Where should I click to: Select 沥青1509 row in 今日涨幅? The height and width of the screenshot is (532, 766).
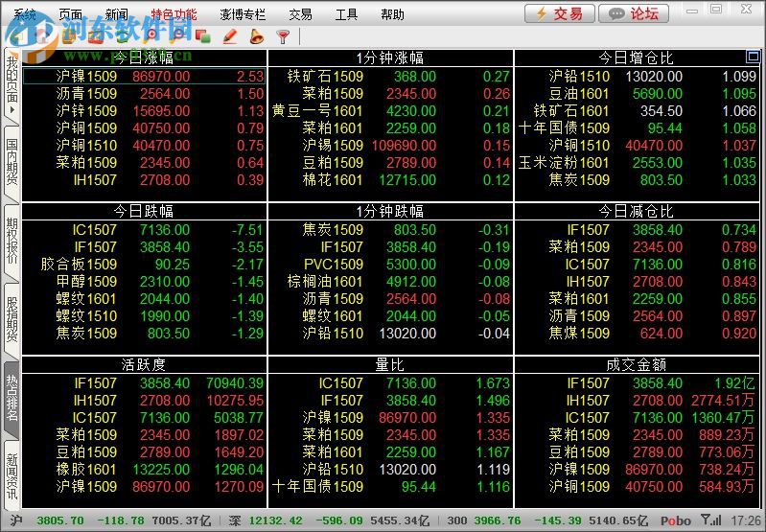pyautogui.click(x=144, y=94)
